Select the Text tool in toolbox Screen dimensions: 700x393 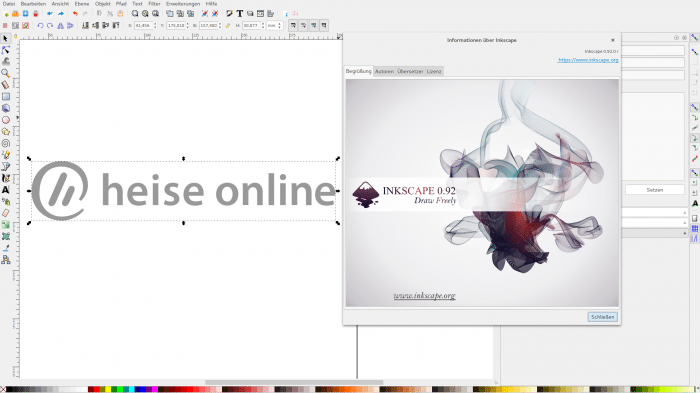6,190
